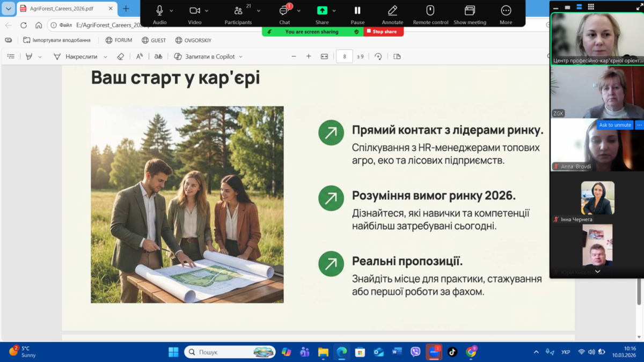
Task: Switch Zoom video panel to grid view
Action: pos(591,7)
